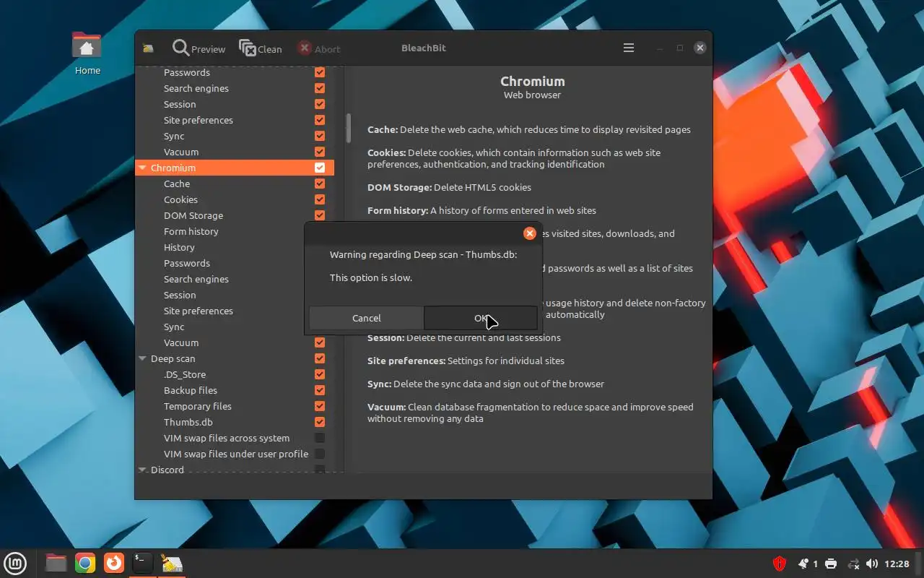Click the Chromium heading in details pane
Image resolution: width=924 pixels, height=578 pixels.
tap(533, 81)
